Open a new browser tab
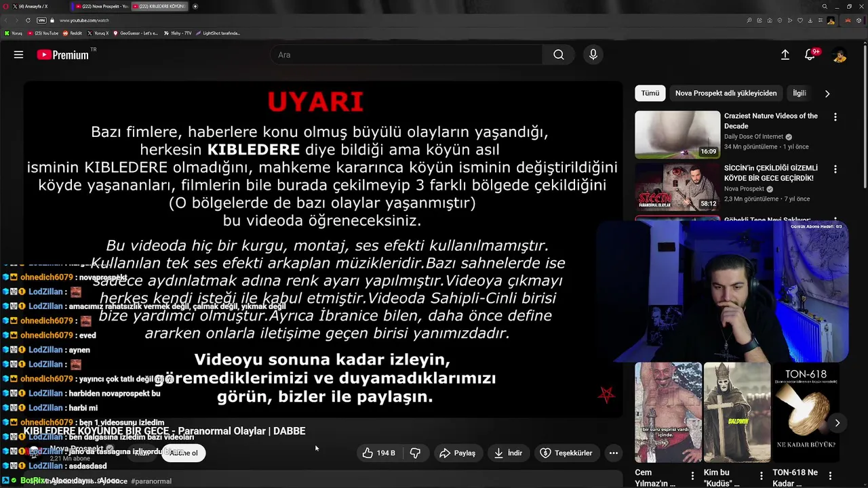Image resolution: width=868 pixels, height=488 pixels. [195, 6]
